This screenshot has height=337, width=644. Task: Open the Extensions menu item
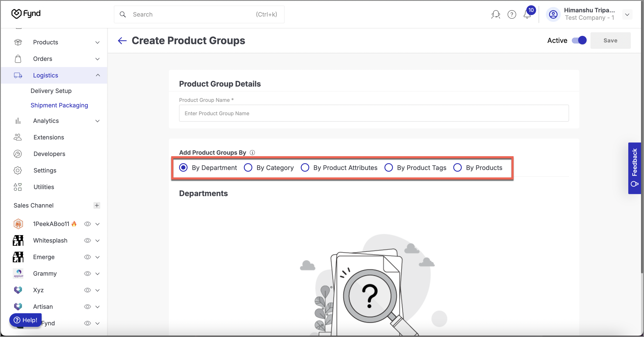pos(49,137)
